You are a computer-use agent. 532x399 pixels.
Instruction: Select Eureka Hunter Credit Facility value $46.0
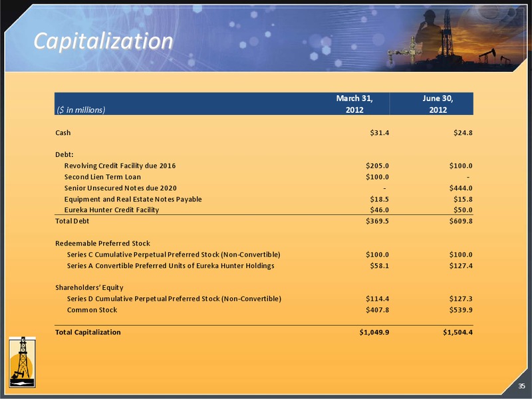(x=380, y=210)
